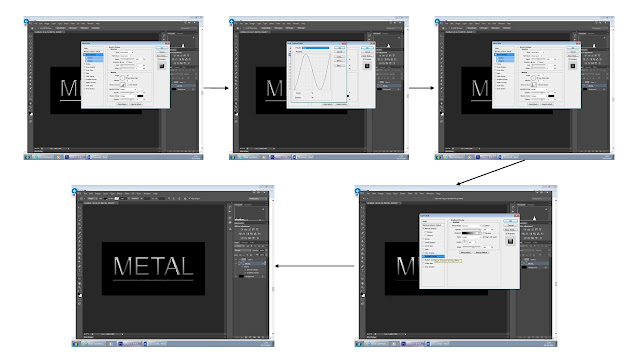Select Move tool in Gradient Overlay screenshot
The width and height of the screenshot is (640, 360).
[x=363, y=207]
